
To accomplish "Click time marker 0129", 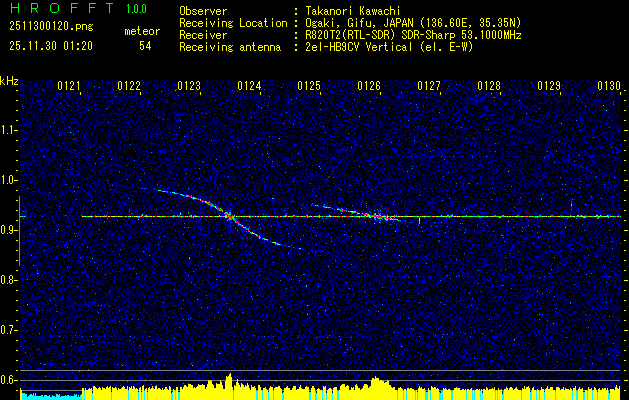I will 549,85.
